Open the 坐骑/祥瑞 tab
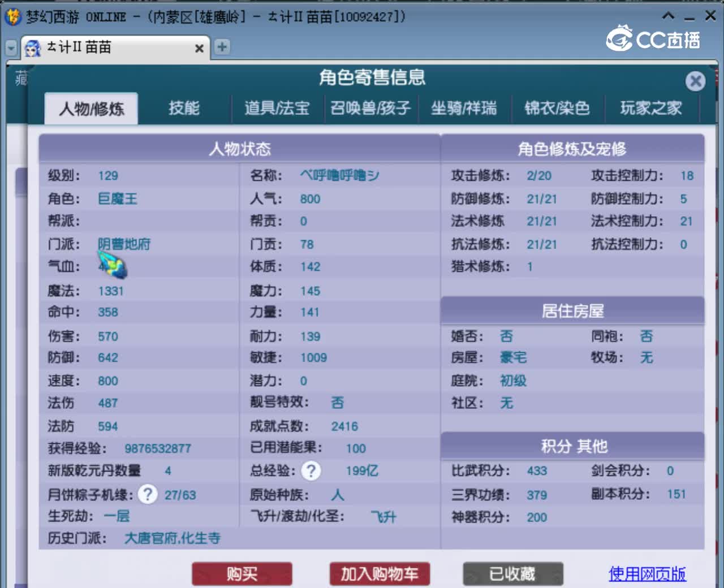This screenshot has height=588, width=724. 464,108
